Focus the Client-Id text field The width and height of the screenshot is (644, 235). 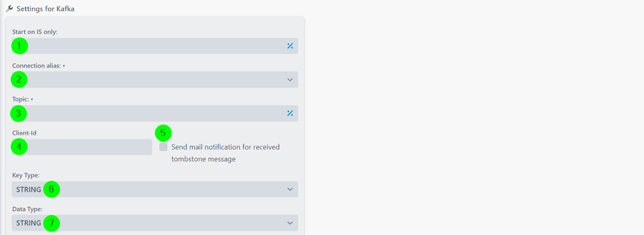pyautogui.click(x=82, y=147)
